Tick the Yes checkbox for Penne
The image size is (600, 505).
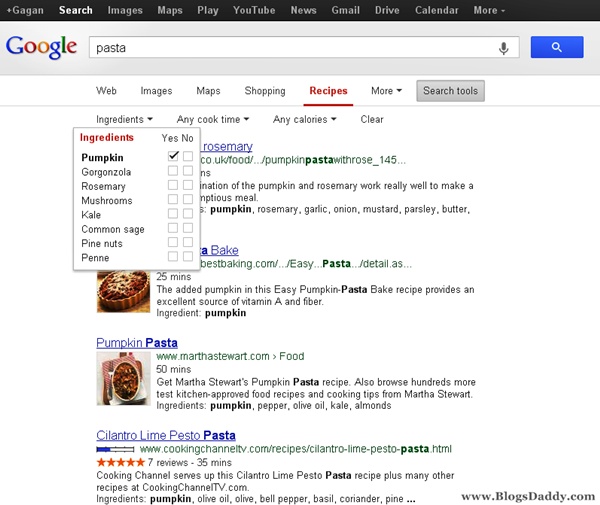pyautogui.click(x=173, y=256)
